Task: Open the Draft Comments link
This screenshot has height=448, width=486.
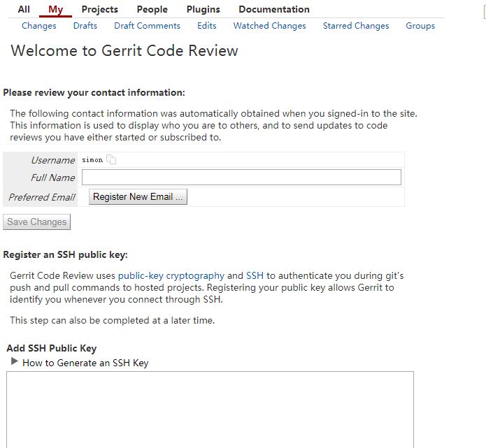Action: pyautogui.click(x=148, y=26)
